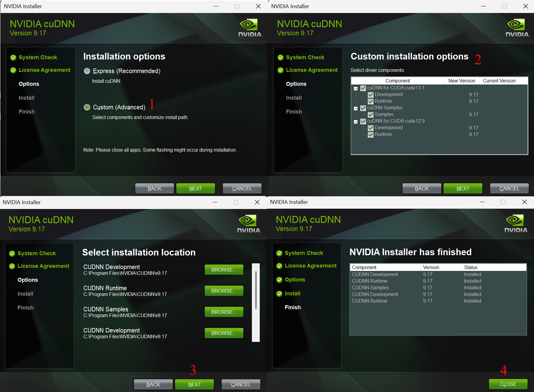Click CANCEL in Custom installation options window

tap(509, 188)
